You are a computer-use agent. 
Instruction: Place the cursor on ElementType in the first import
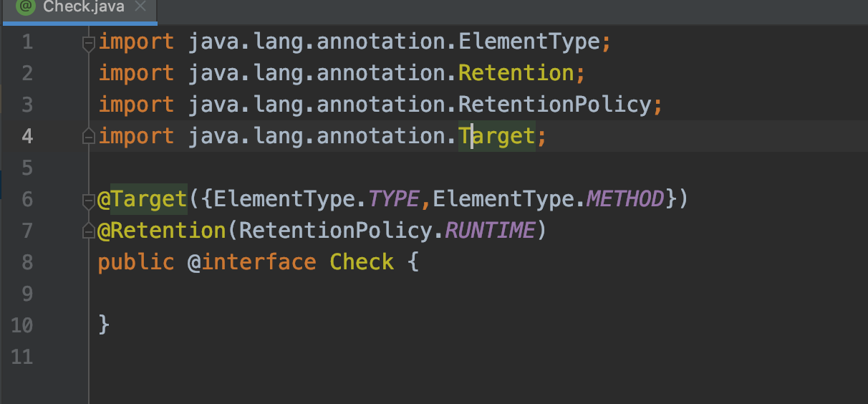529,42
